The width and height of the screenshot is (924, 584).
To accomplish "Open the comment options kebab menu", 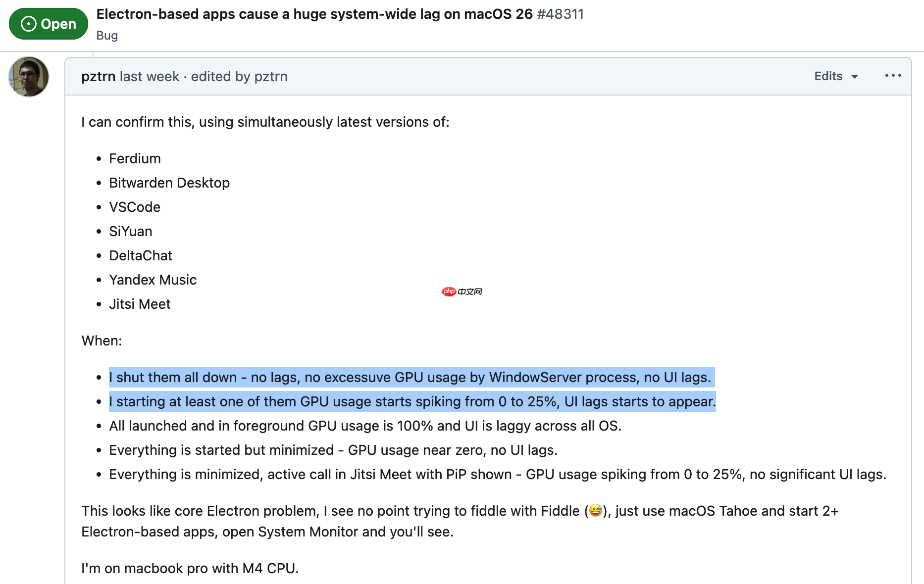I will 893,75.
